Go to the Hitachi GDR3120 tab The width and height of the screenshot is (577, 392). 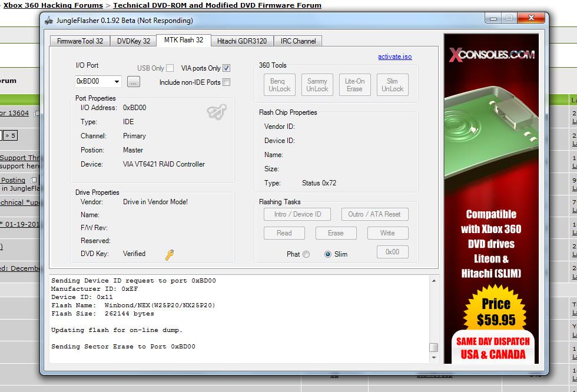tap(242, 41)
